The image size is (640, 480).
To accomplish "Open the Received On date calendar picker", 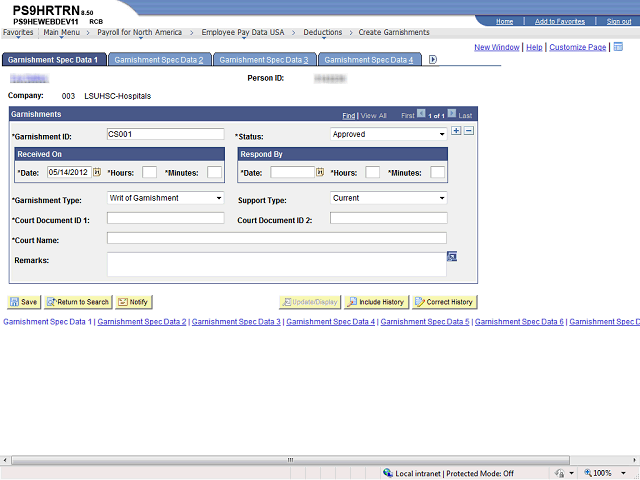I will point(97,173).
